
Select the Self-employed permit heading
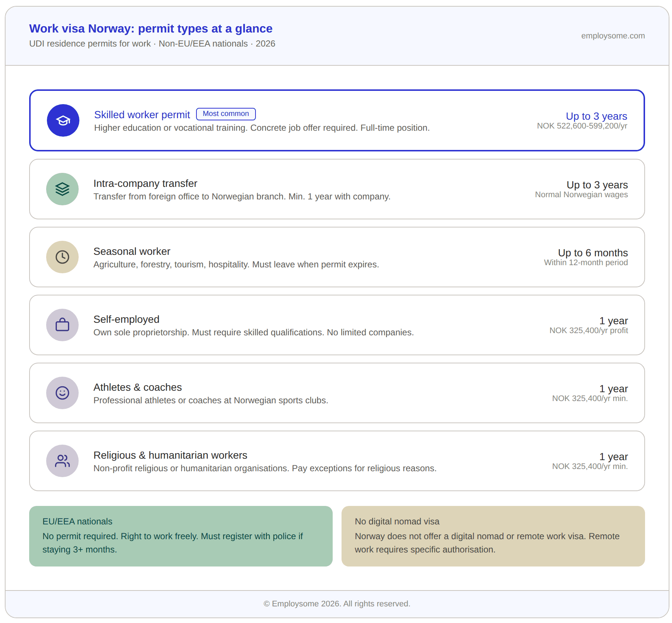click(x=126, y=319)
